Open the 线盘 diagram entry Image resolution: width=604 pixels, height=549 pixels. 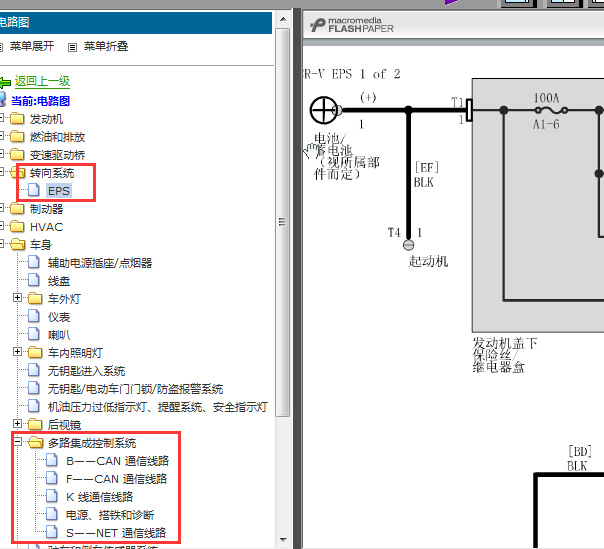click(x=59, y=281)
